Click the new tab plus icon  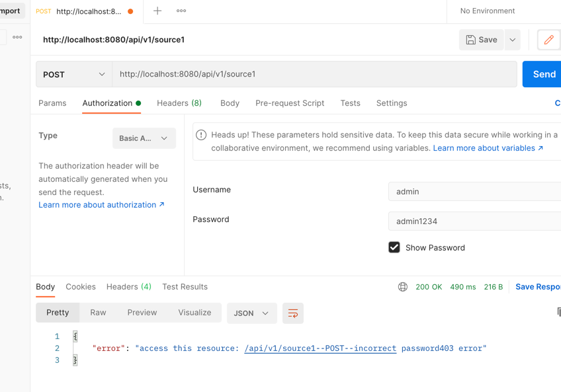157,11
